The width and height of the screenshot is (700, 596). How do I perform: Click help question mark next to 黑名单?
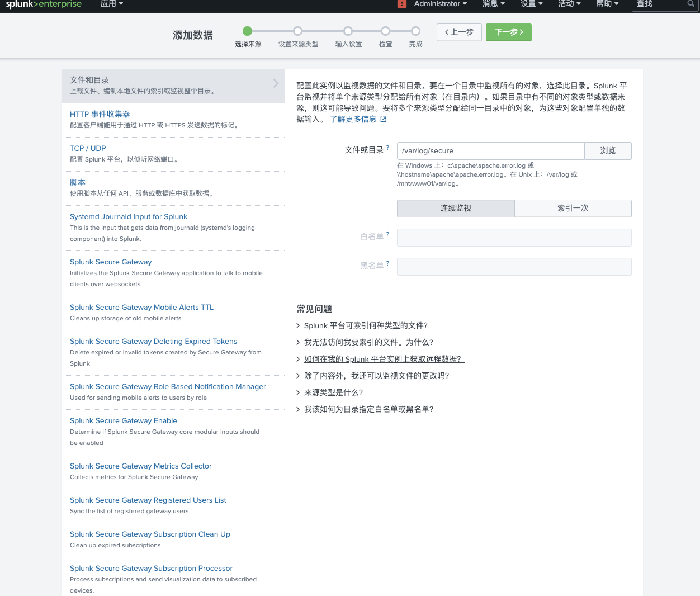pos(387,263)
